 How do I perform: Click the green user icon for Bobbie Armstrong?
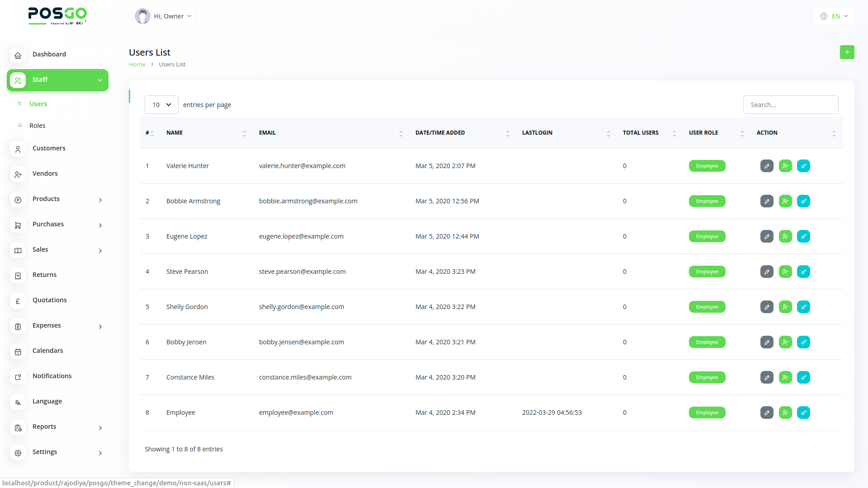click(x=785, y=201)
